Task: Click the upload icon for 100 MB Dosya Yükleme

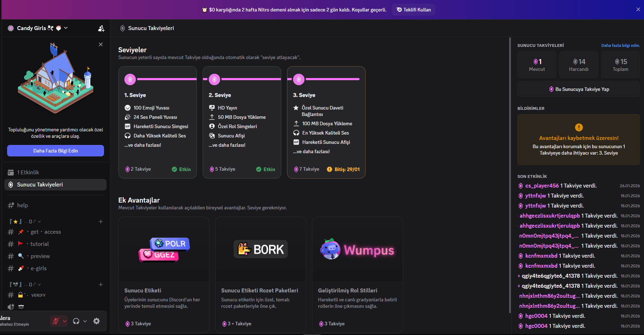Action: [296, 123]
